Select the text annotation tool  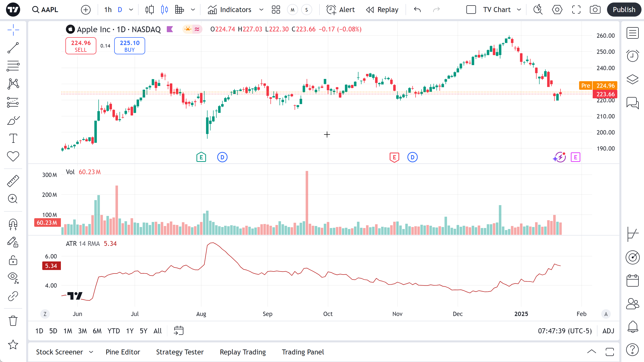[13, 138]
